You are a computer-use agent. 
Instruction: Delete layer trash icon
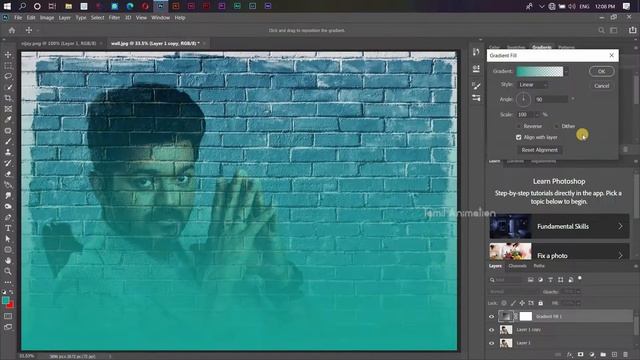pos(625,355)
